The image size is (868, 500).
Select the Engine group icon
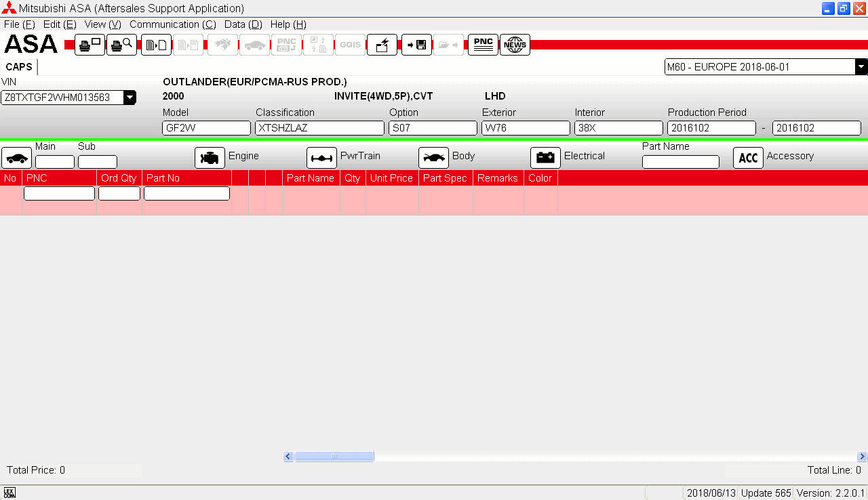(210, 158)
